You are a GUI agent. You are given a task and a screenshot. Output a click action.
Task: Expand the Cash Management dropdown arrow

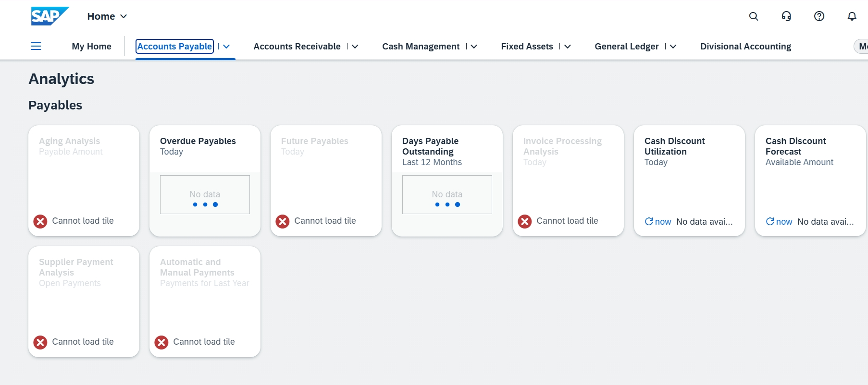point(474,47)
